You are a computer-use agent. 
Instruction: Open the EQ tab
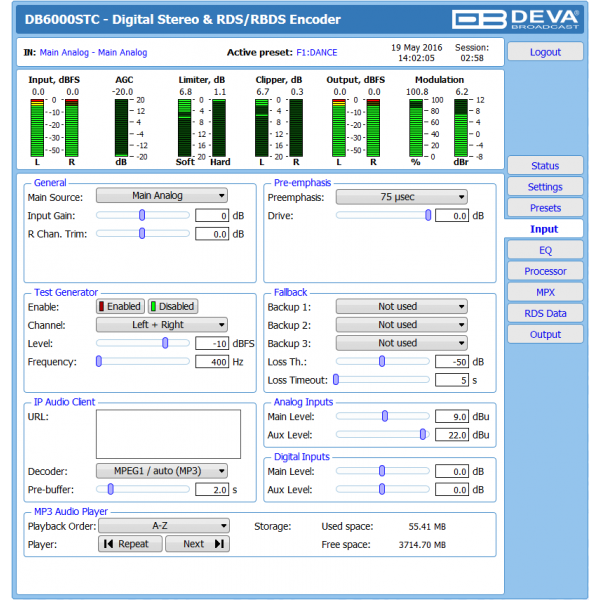coord(545,250)
